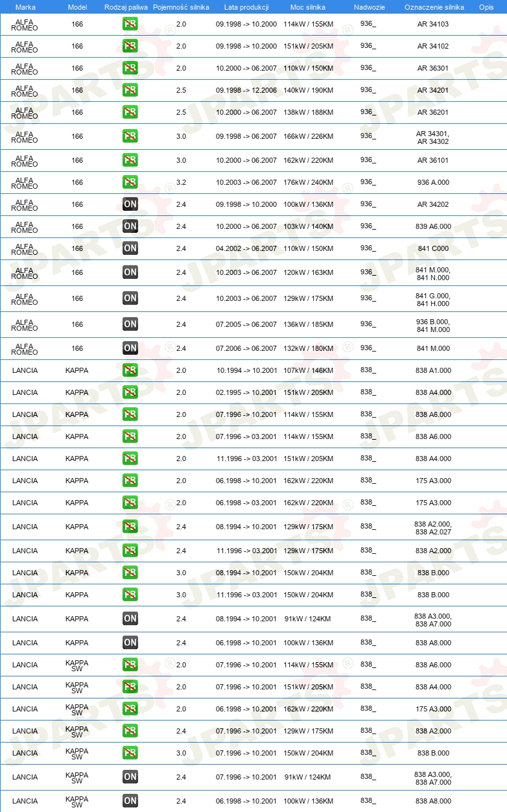507x812 pixels.
Task: Click the 936 B.000, 841 M.000 cell
Action: coord(433,326)
